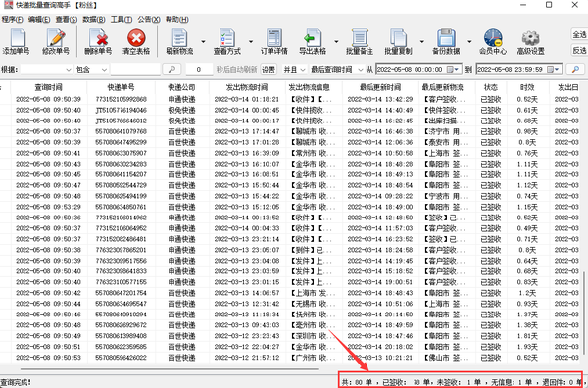This screenshot has height=388, width=588.
Task: Click the 1.81天 时效 cell
Action: [527, 336]
